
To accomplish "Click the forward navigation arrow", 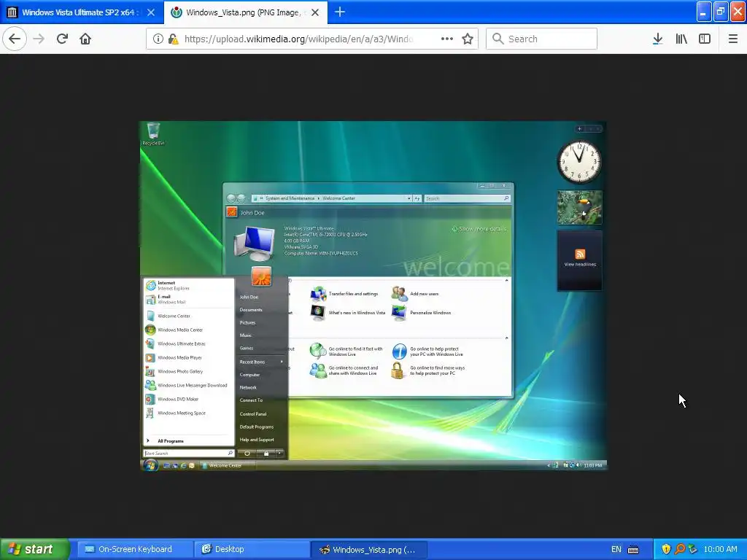I will (39, 39).
